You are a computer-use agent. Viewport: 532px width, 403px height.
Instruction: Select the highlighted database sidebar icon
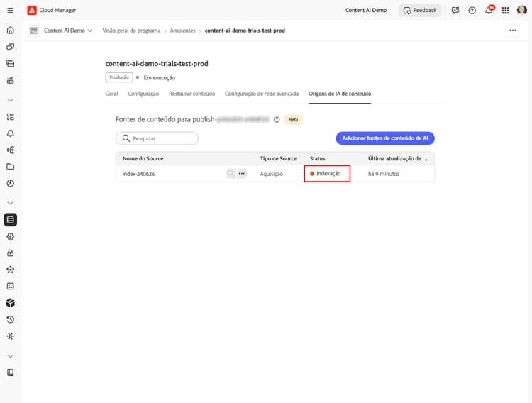coord(11,220)
